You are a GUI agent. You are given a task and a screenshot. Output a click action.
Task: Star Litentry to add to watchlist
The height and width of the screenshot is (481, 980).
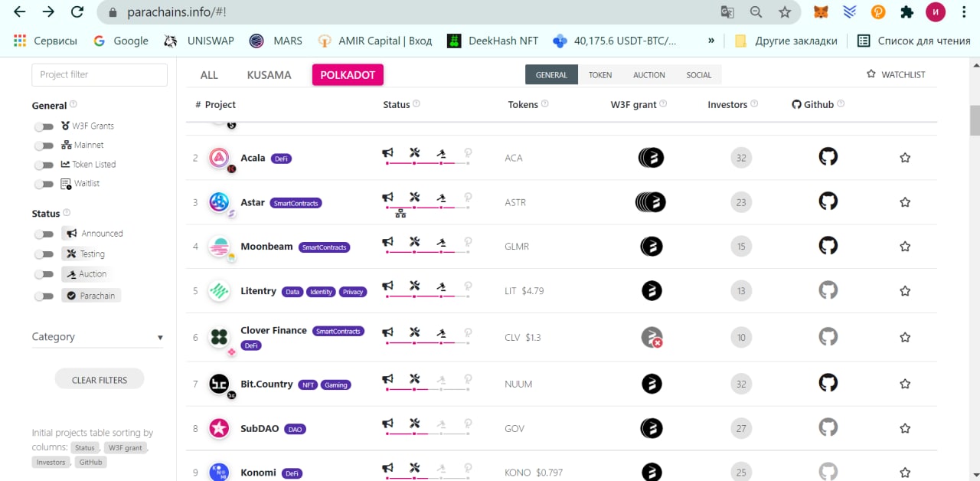point(905,291)
